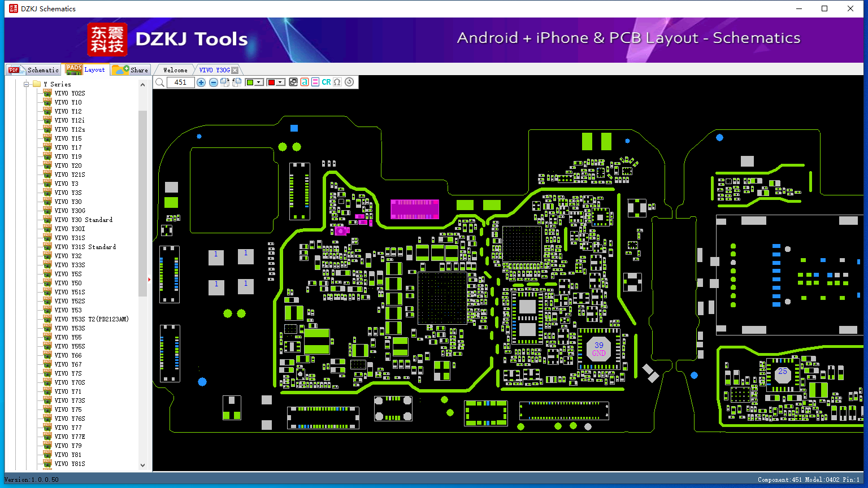Choose VIVO Y21S in the tree
Image resolution: width=868 pixels, height=488 pixels.
70,175
